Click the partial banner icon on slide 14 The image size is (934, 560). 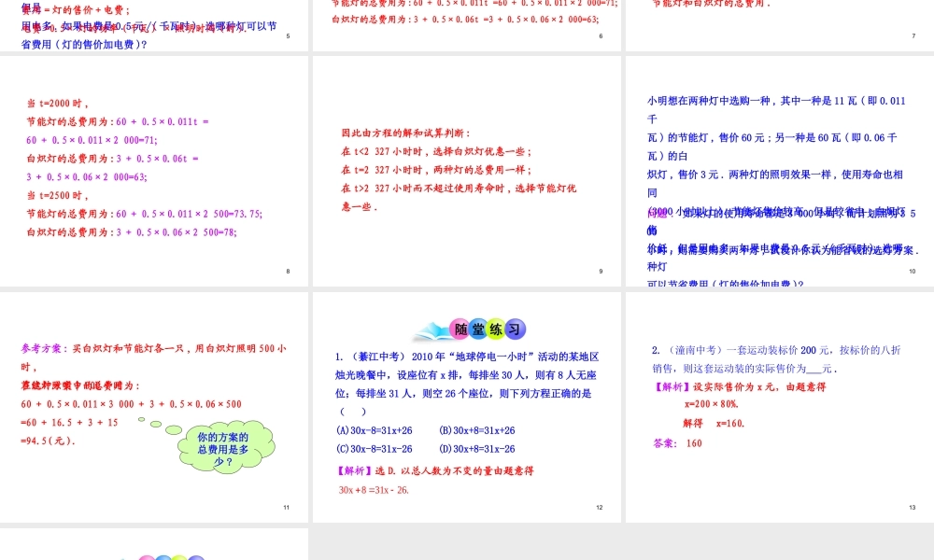(168, 556)
